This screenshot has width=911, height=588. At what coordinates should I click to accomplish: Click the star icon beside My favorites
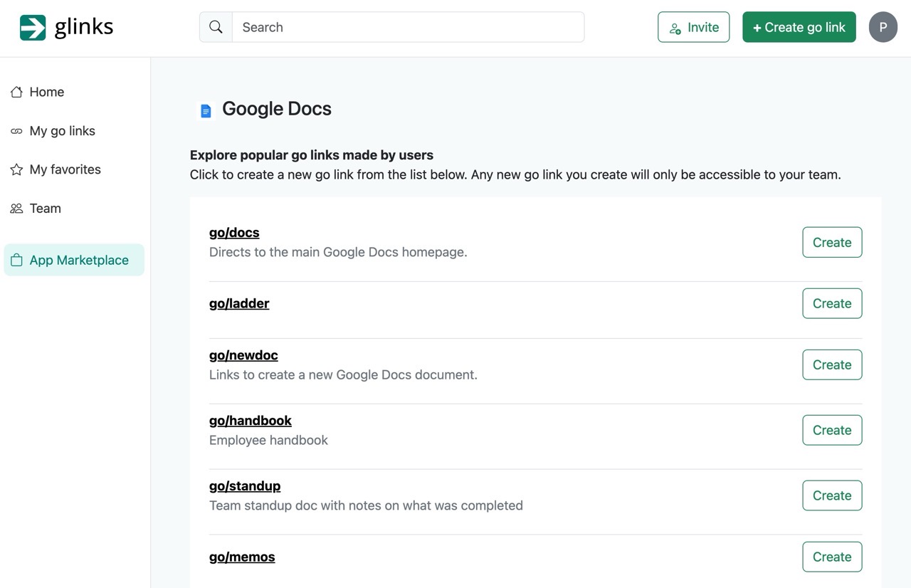pos(16,169)
